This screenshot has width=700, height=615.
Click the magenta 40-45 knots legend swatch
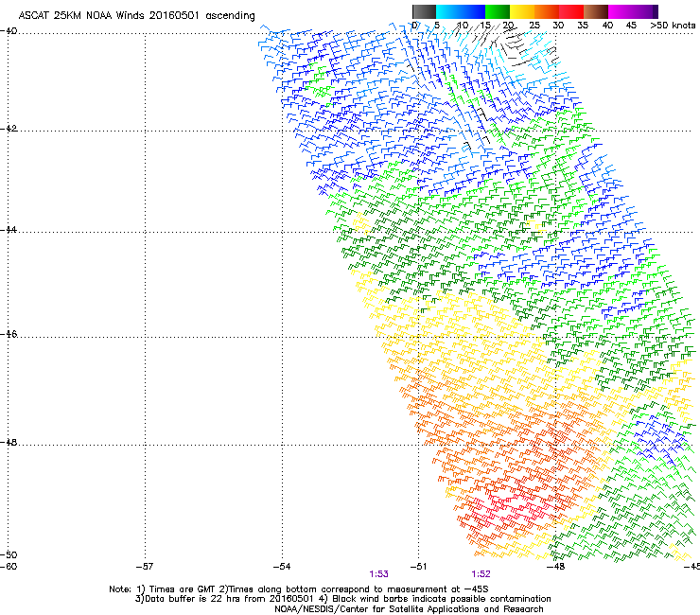click(x=621, y=11)
